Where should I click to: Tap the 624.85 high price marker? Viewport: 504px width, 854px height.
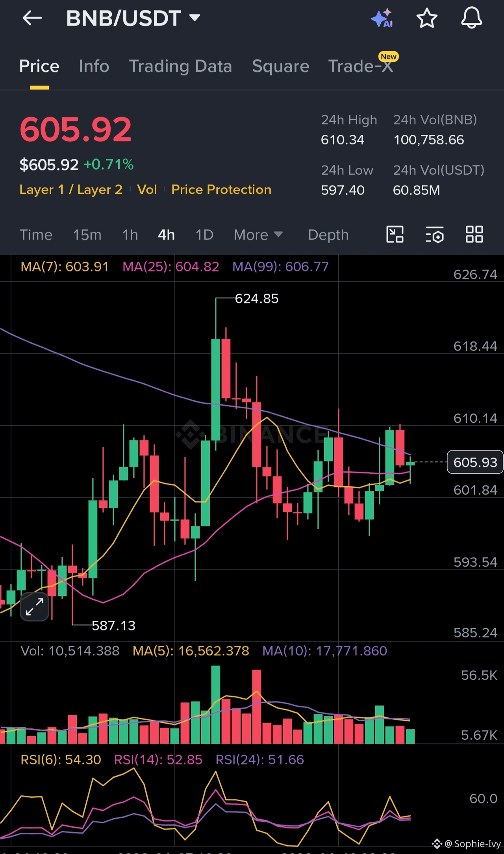[x=257, y=299]
